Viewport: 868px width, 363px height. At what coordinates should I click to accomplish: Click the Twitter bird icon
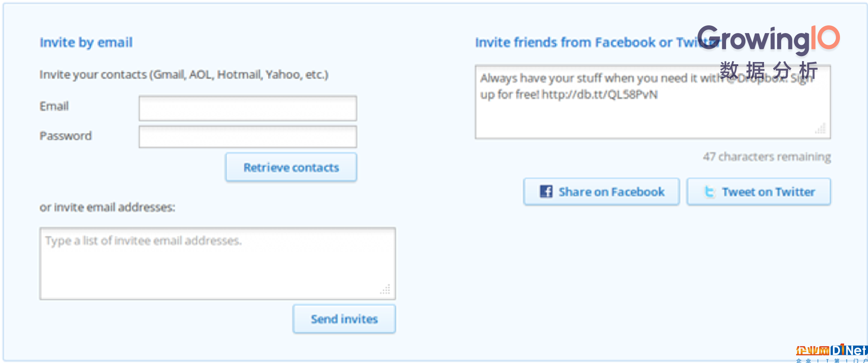click(710, 192)
